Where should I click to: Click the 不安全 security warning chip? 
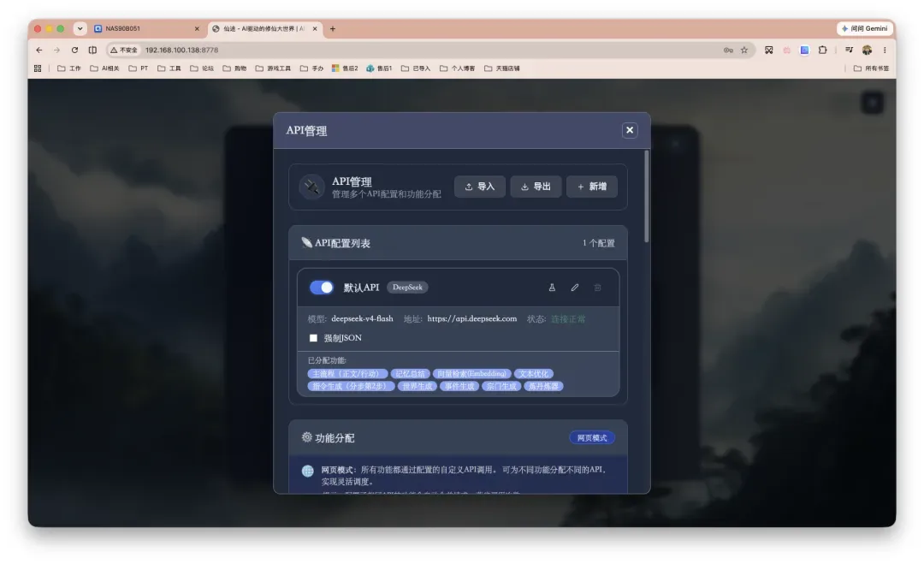[x=124, y=50]
